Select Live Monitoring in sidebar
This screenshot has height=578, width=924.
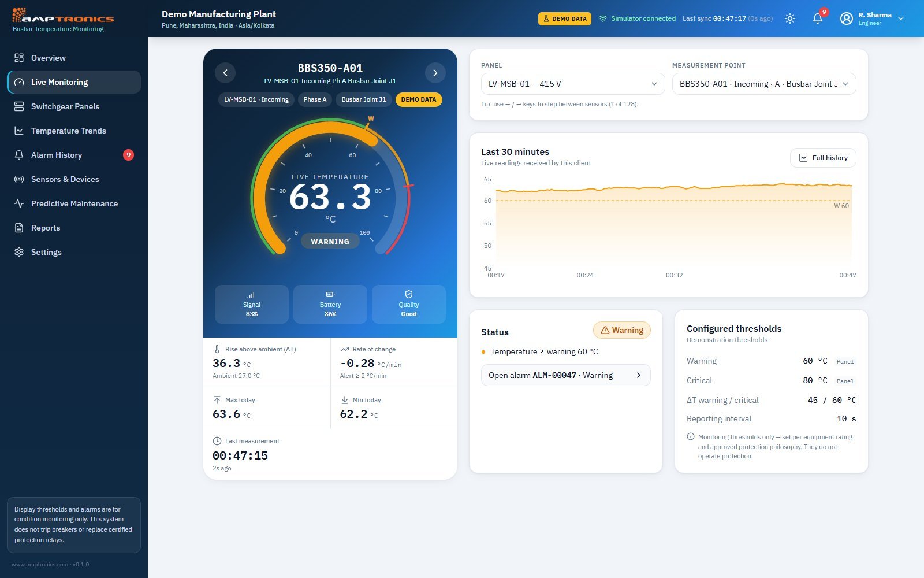coord(74,82)
